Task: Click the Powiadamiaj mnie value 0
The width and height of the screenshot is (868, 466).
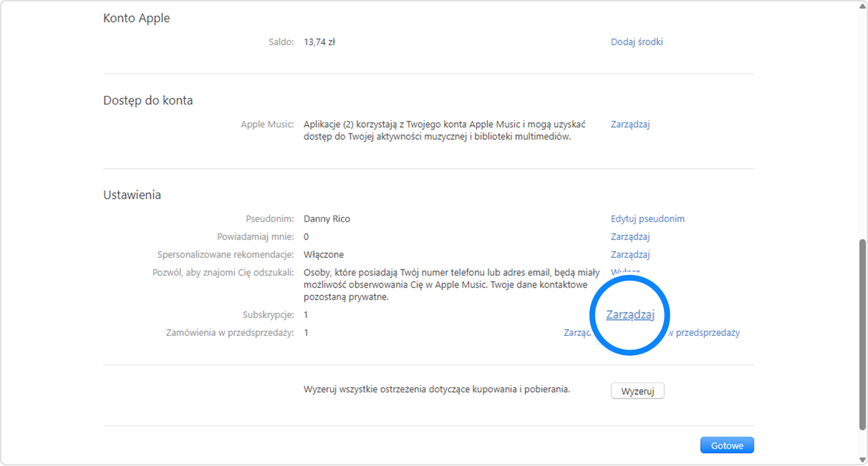Action: (x=306, y=237)
